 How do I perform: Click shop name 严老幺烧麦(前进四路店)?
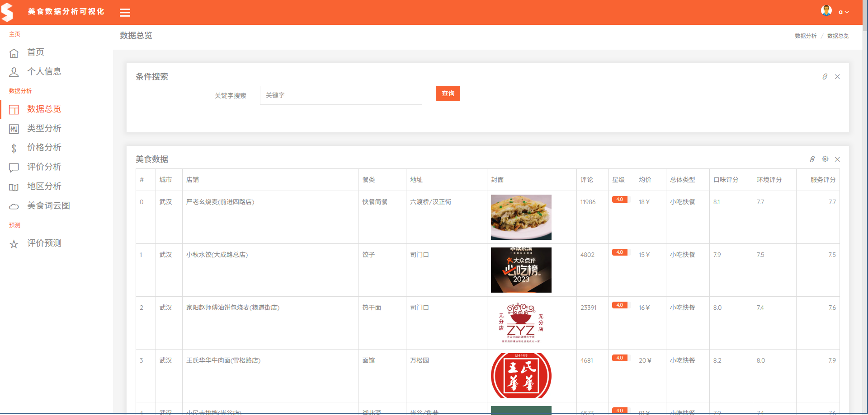click(220, 202)
